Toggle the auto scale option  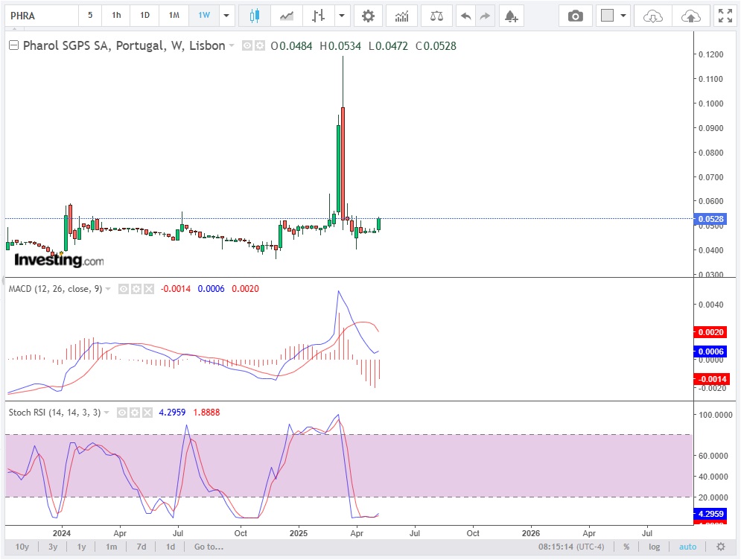pyautogui.click(x=687, y=547)
